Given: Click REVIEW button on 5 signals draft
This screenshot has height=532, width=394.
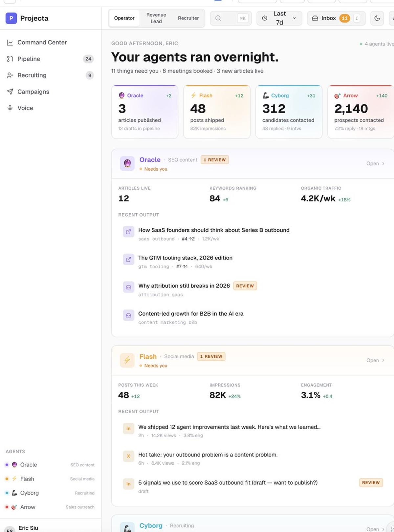Looking at the screenshot, I should point(371,483).
